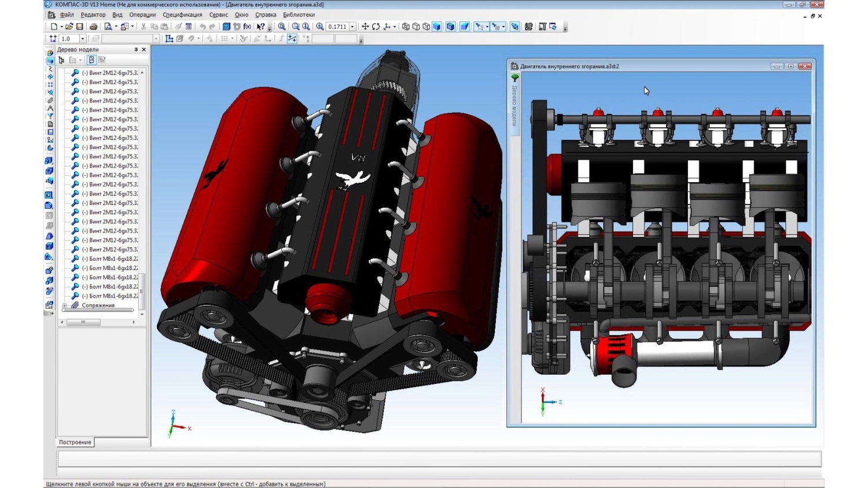
Task: Open the Операции menu
Action: [x=142, y=14]
